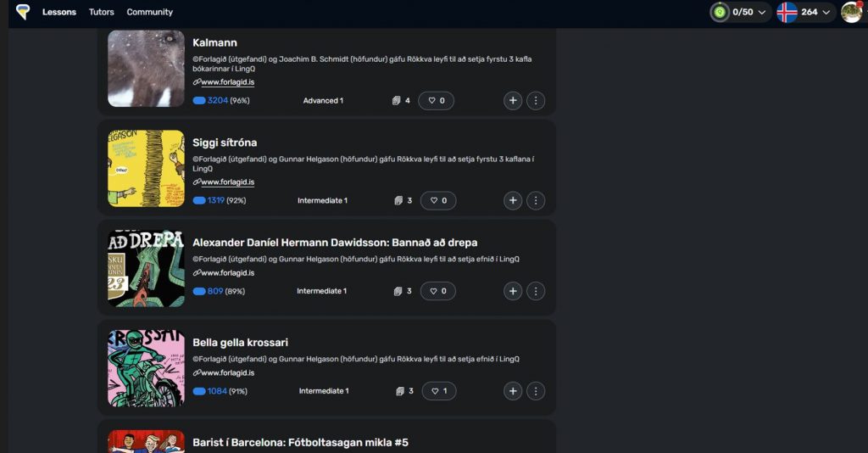Click the Intermediate 1 label for Bella gella krossari
Viewport: 868px width, 453px height.
[324, 391]
